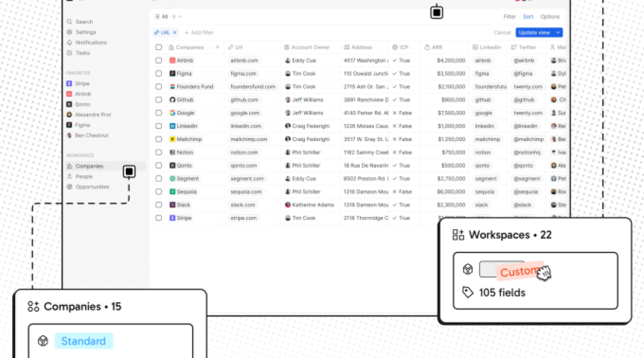Viewport: 644px width, 358px height.
Task: Cancel the view changes
Action: point(502,32)
